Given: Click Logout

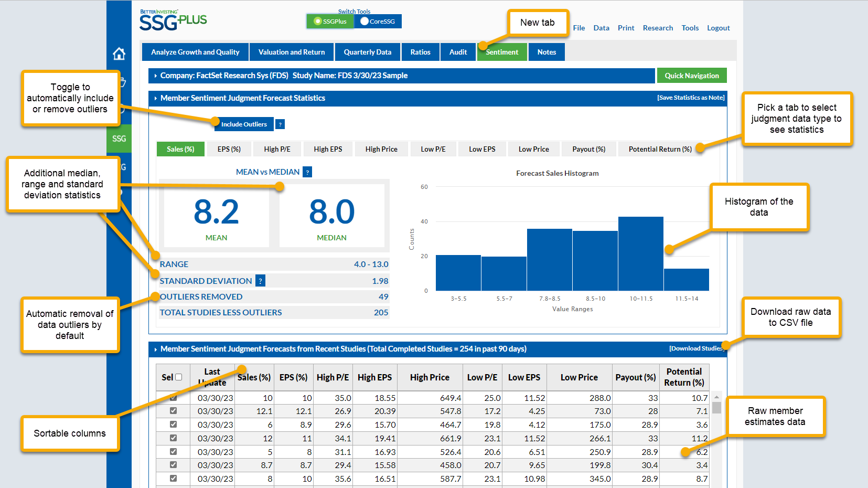Looking at the screenshot, I should (x=718, y=28).
